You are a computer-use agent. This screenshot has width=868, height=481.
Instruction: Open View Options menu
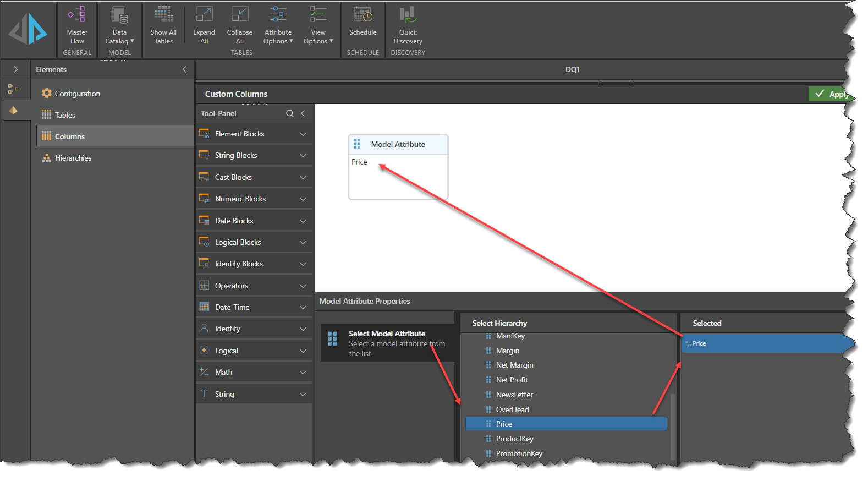pyautogui.click(x=318, y=25)
